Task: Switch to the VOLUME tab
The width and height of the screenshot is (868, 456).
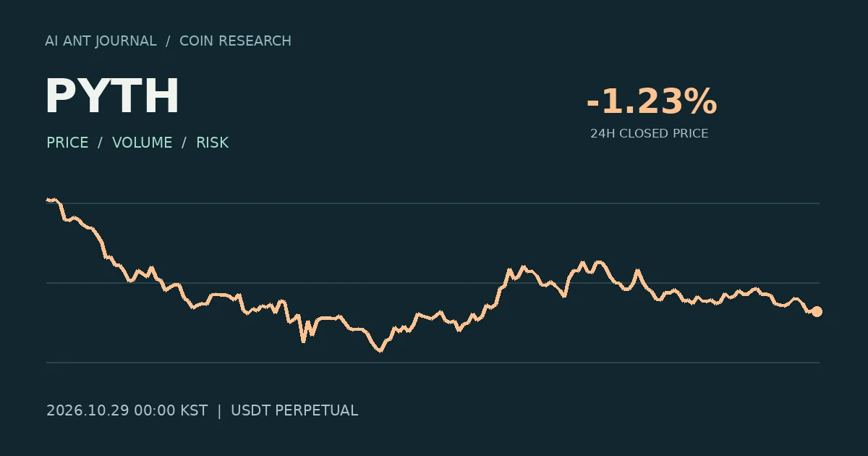Action: [x=142, y=143]
